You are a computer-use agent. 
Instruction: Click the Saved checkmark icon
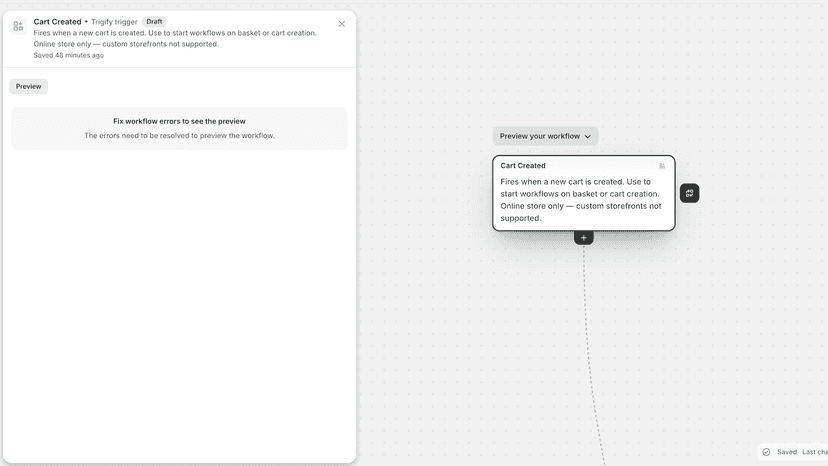click(x=766, y=452)
